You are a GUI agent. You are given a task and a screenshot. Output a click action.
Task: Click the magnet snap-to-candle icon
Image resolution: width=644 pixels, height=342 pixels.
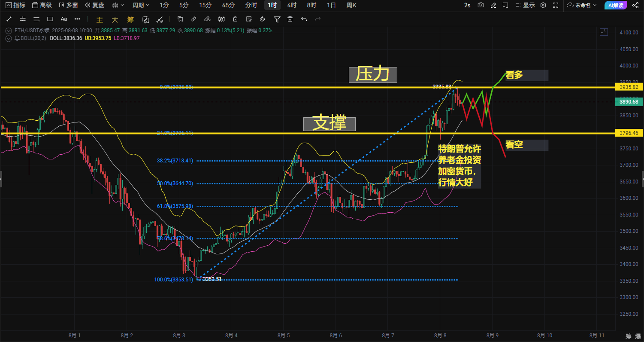[x=221, y=19]
